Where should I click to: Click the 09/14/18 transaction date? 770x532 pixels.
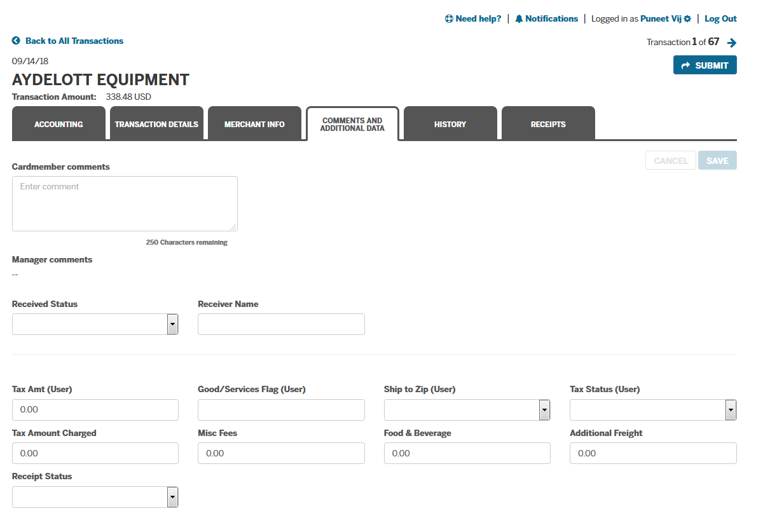30,61
